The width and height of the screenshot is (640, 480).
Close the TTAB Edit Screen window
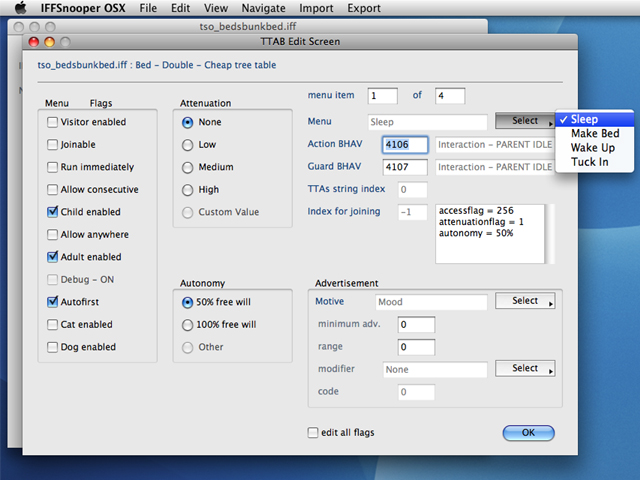(34, 42)
